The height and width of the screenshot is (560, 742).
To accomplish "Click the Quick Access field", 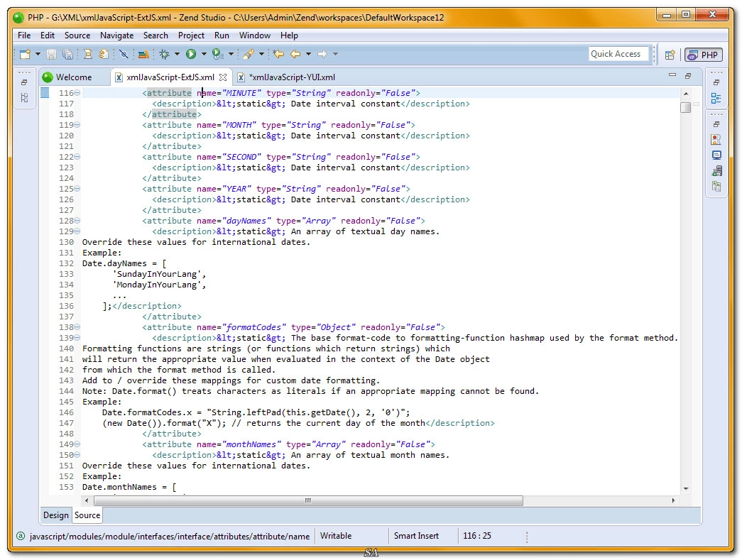I will point(618,54).
